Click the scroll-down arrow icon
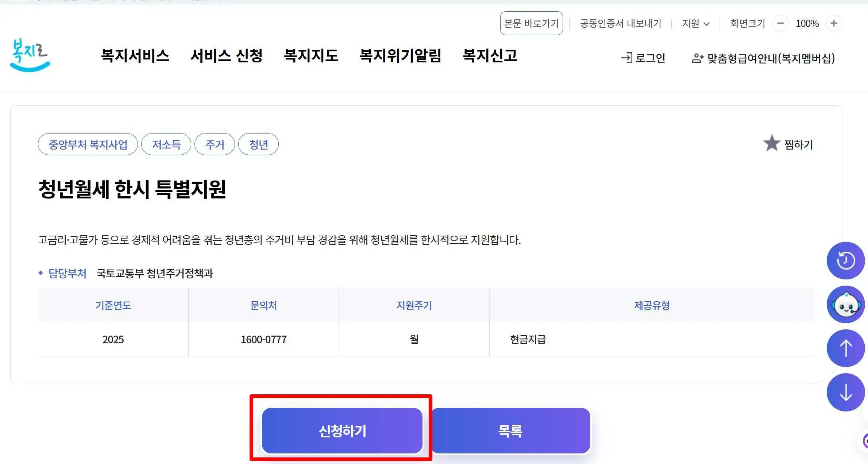 (x=846, y=392)
